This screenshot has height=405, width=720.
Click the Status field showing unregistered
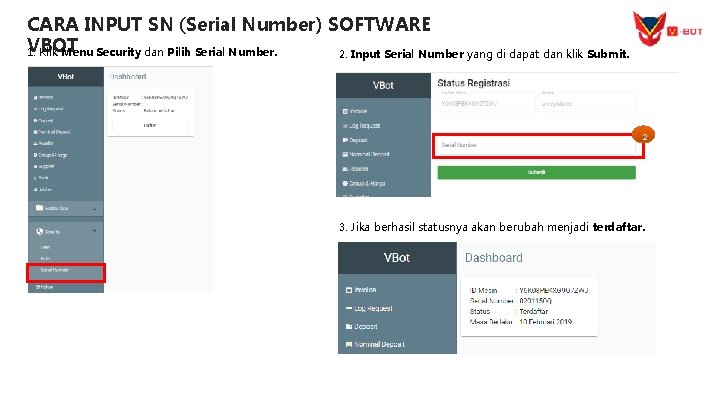[586, 101]
